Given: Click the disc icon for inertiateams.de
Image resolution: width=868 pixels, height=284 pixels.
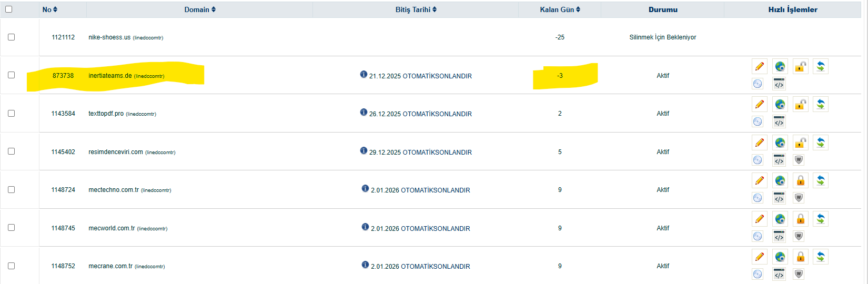Looking at the screenshot, I should (x=758, y=84).
